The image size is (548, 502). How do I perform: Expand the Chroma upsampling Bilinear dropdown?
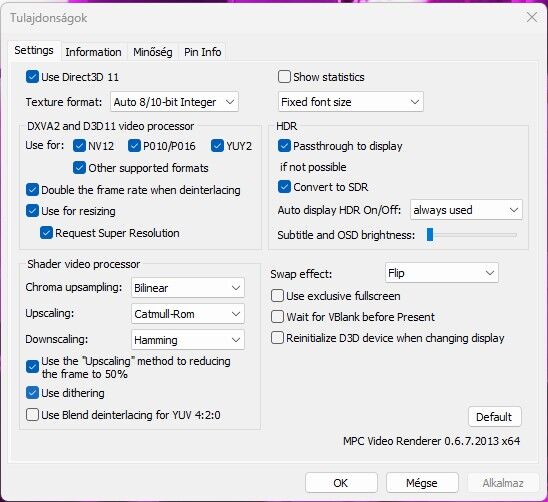[188, 288]
